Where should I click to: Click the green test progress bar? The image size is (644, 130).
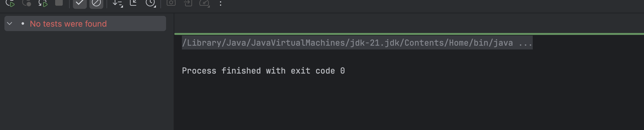point(409,34)
